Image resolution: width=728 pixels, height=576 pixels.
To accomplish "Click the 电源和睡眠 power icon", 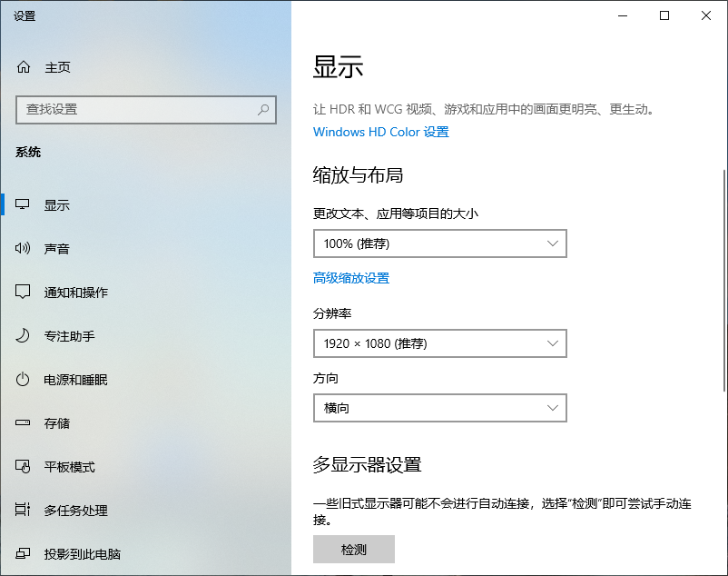I will (24, 380).
